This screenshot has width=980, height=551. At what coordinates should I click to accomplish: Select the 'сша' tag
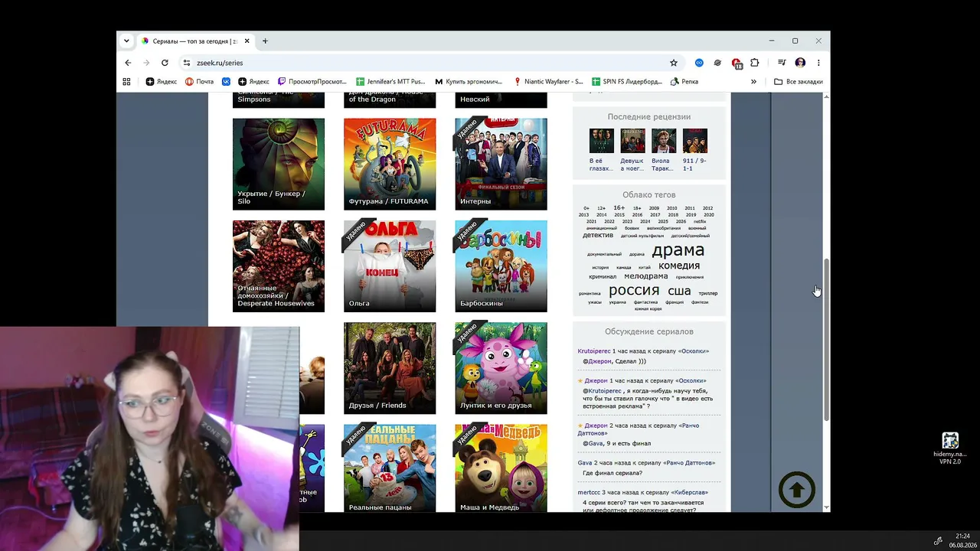tap(679, 291)
